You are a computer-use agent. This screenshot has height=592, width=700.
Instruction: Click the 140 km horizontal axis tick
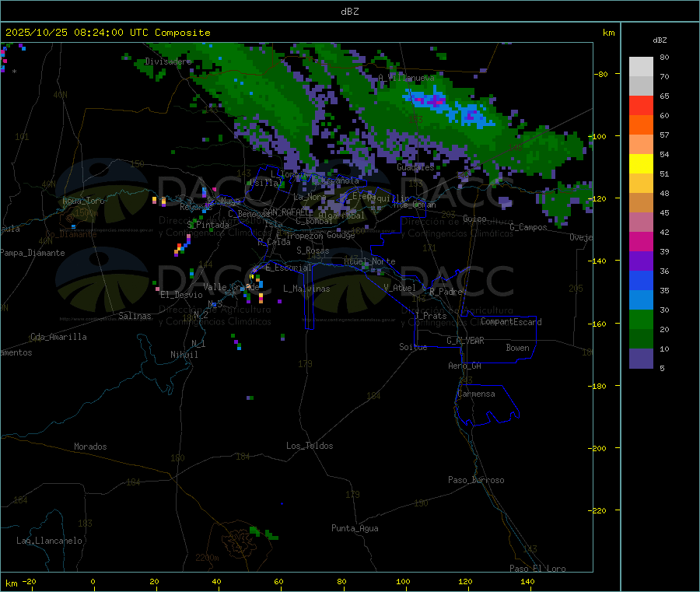(x=527, y=581)
